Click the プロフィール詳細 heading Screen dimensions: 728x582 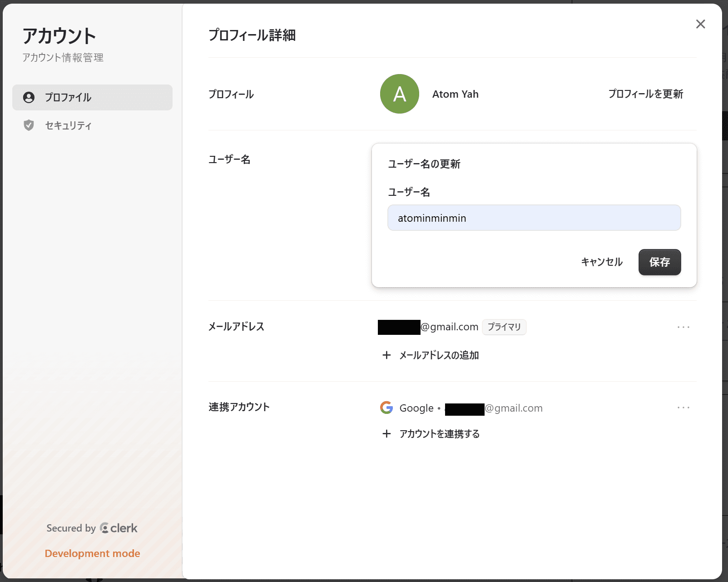[252, 35]
